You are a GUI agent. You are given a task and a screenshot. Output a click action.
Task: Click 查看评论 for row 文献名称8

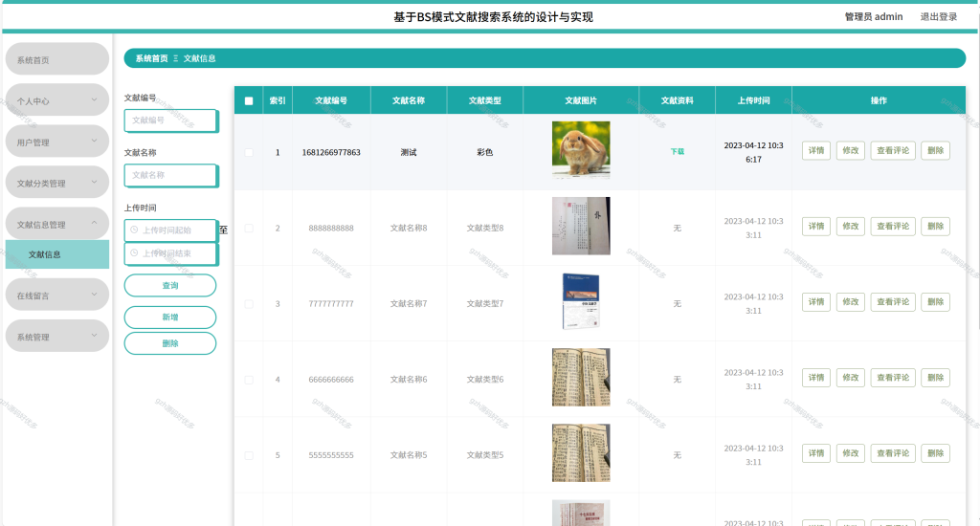tap(893, 226)
